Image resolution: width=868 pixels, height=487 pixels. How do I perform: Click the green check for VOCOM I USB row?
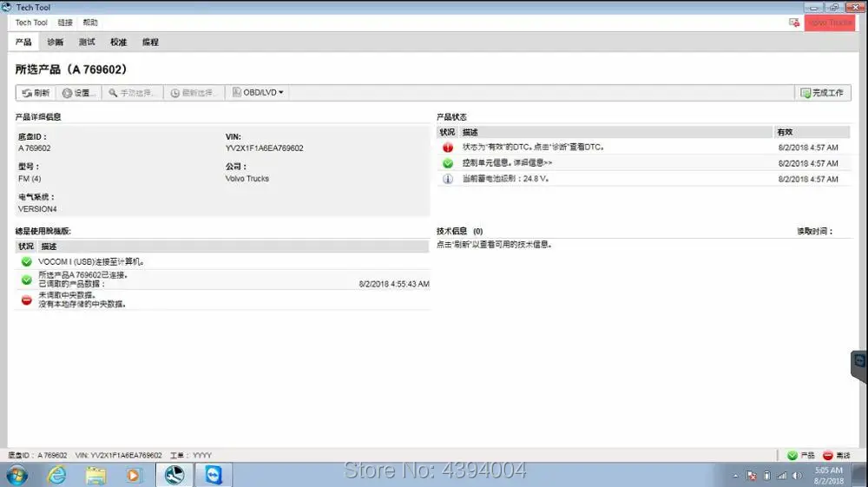[27, 261]
